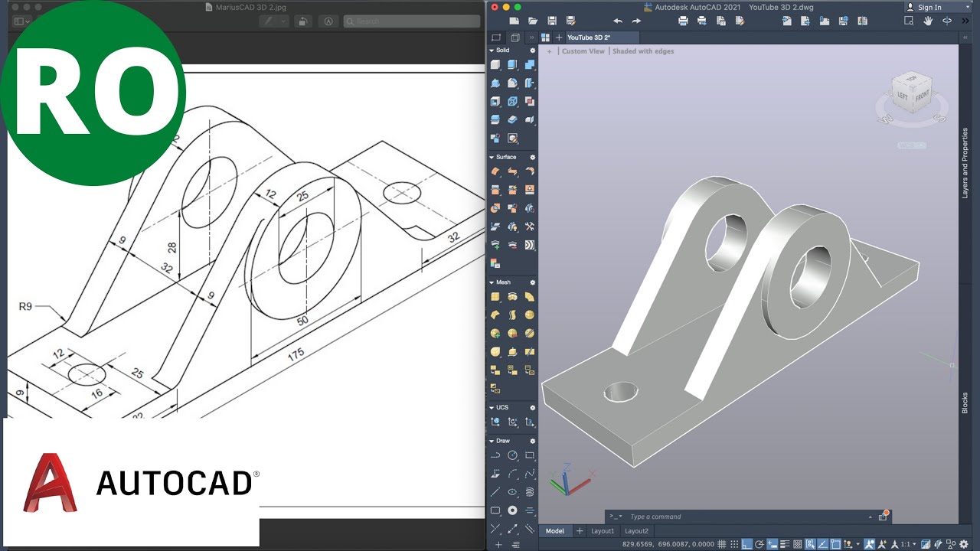The image size is (980, 551).
Task: Open the Mesh panel gear settings
Action: (x=533, y=282)
